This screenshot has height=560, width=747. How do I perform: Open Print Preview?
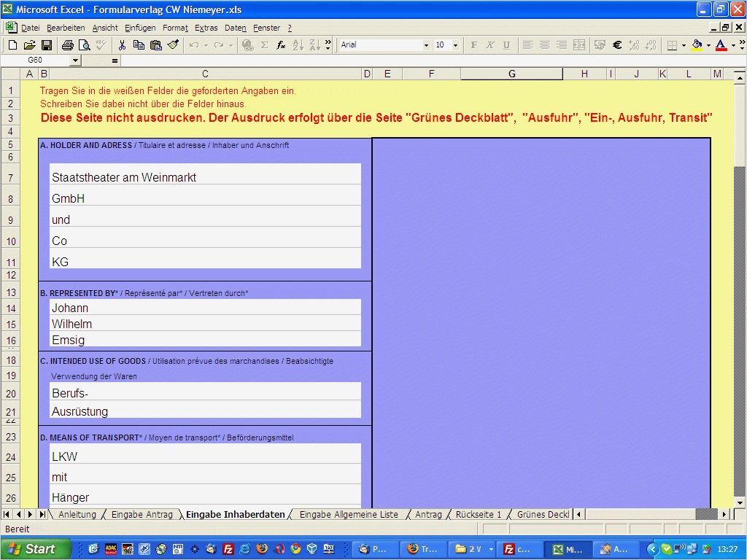click(85, 45)
